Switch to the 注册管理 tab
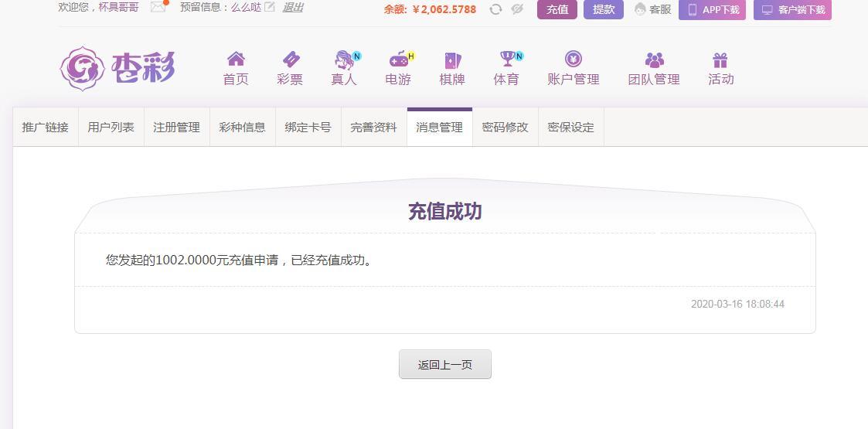868x429 pixels. [176, 128]
